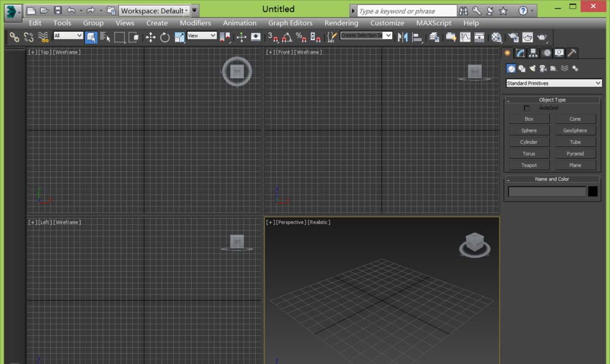This screenshot has width=610, height=364.
Task: Toggle the 3D Snaps button
Action: (x=273, y=37)
